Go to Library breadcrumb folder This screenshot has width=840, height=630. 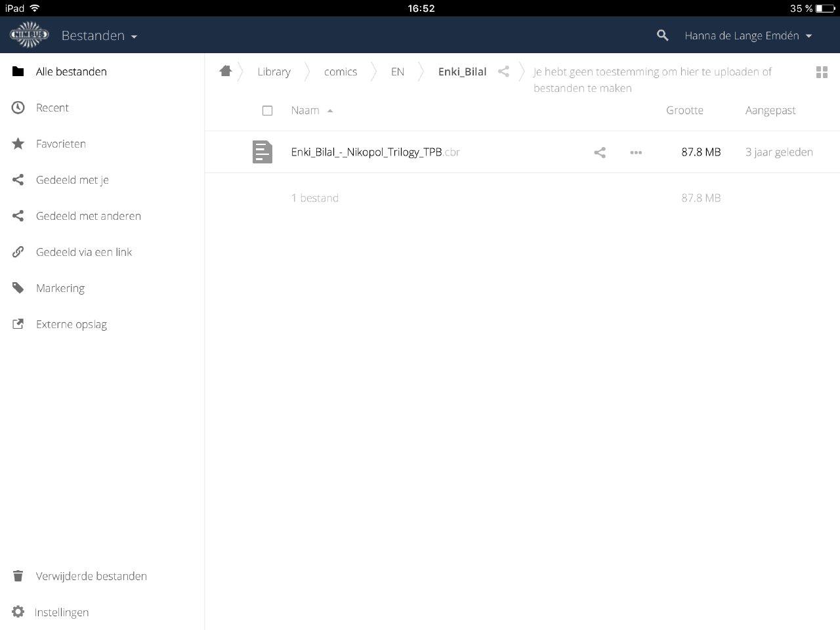(274, 72)
